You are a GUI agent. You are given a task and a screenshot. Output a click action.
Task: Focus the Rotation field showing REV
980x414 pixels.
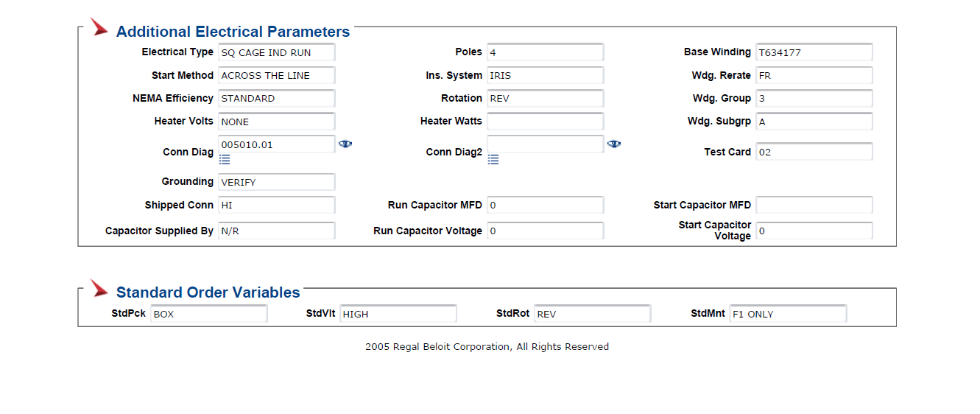click(x=546, y=98)
